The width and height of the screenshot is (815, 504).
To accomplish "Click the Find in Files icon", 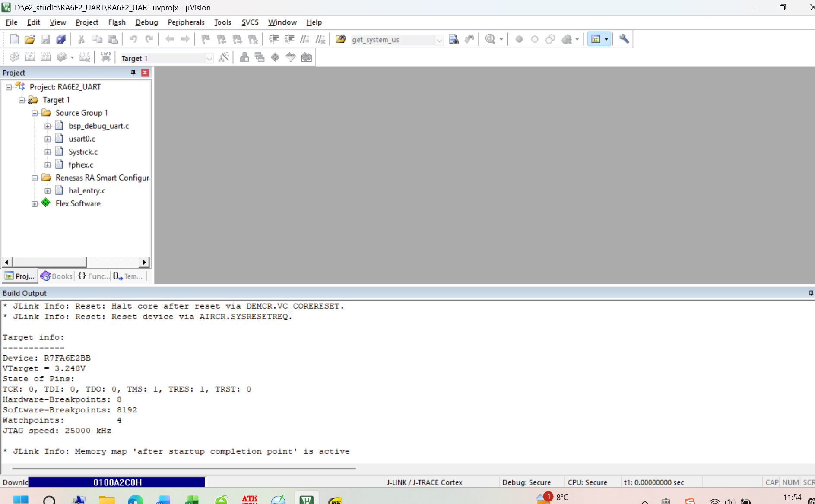I will [340, 39].
